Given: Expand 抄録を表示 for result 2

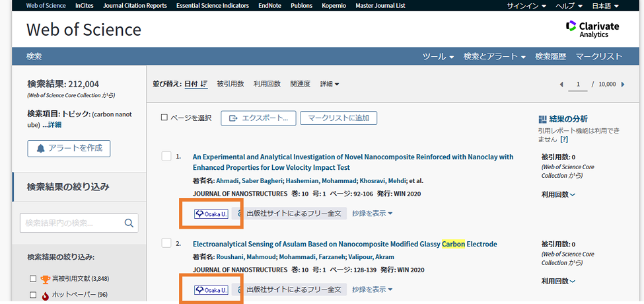Looking at the screenshot, I should point(372,289).
